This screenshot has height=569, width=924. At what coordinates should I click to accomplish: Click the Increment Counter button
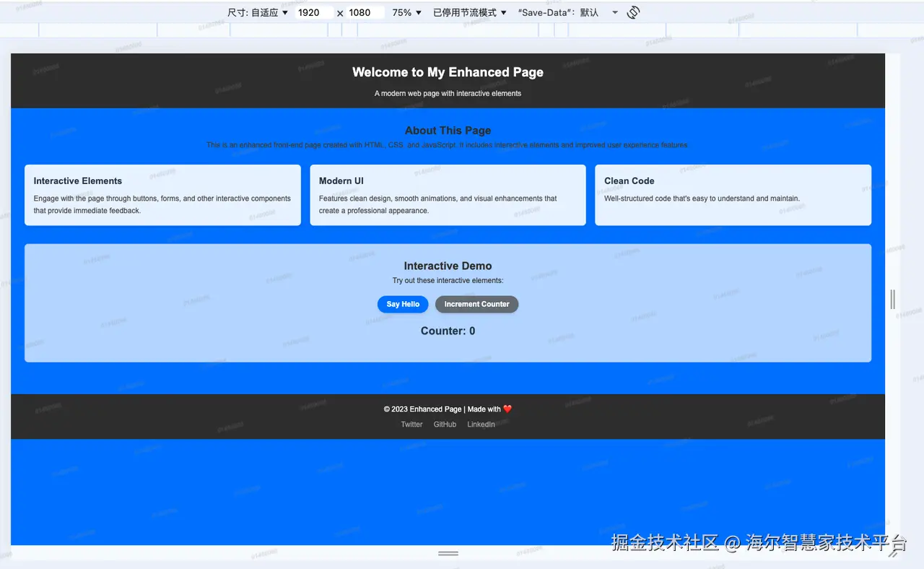pyautogui.click(x=476, y=304)
